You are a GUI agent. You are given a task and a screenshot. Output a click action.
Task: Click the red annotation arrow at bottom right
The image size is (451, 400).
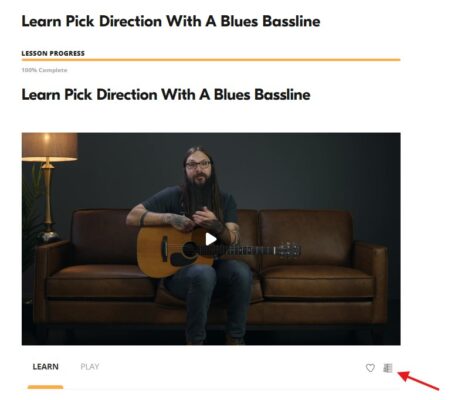click(419, 380)
